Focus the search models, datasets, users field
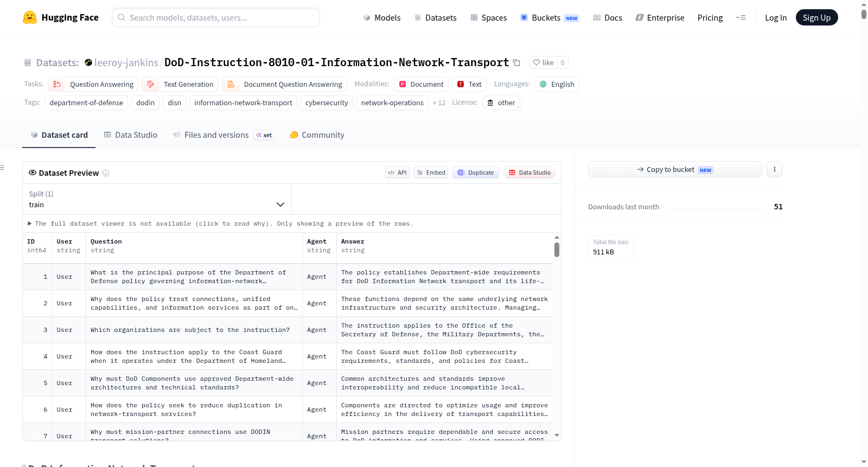The width and height of the screenshot is (868, 467). pos(216,17)
